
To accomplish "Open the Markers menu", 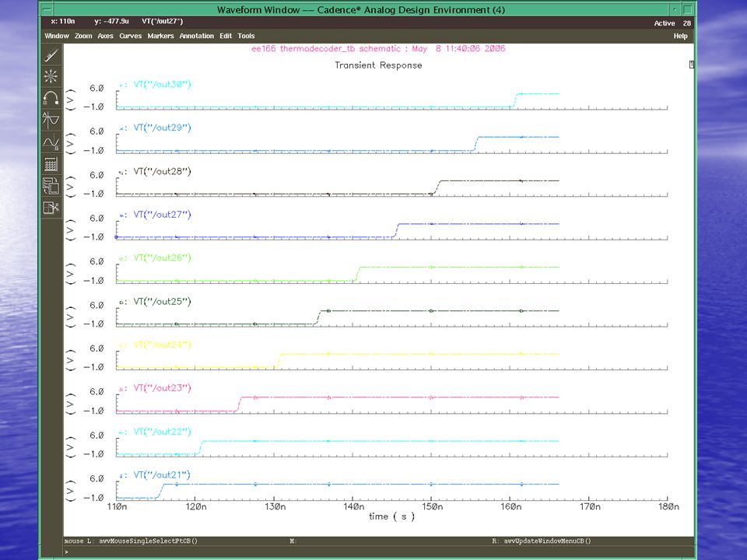I will click(160, 36).
